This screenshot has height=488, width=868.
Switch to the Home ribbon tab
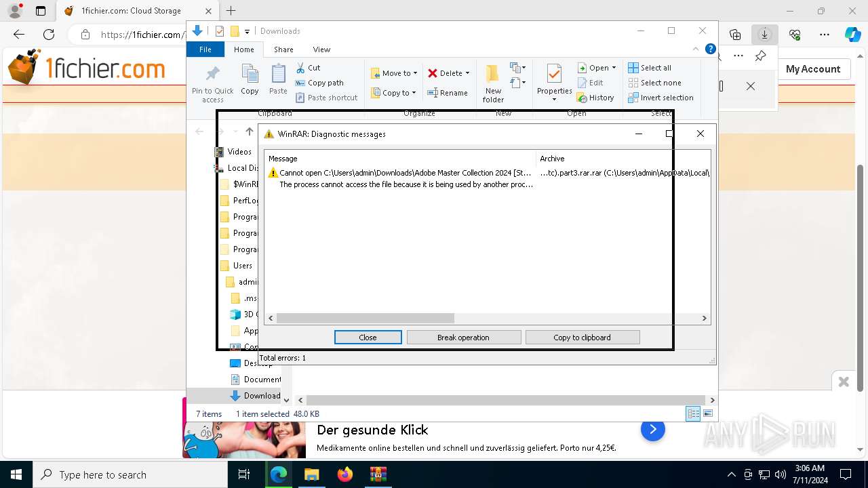pyautogui.click(x=244, y=49)
